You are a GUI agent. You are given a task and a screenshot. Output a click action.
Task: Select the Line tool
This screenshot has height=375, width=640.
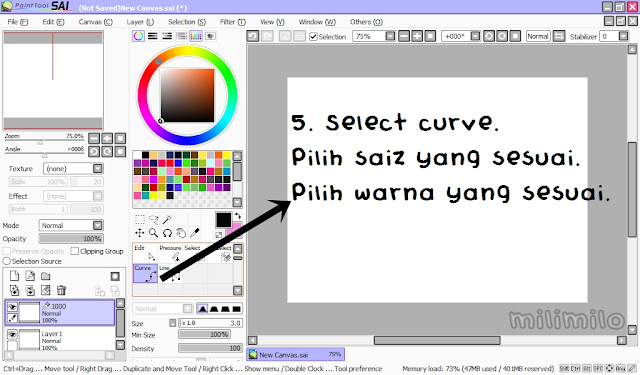(170, 273)
